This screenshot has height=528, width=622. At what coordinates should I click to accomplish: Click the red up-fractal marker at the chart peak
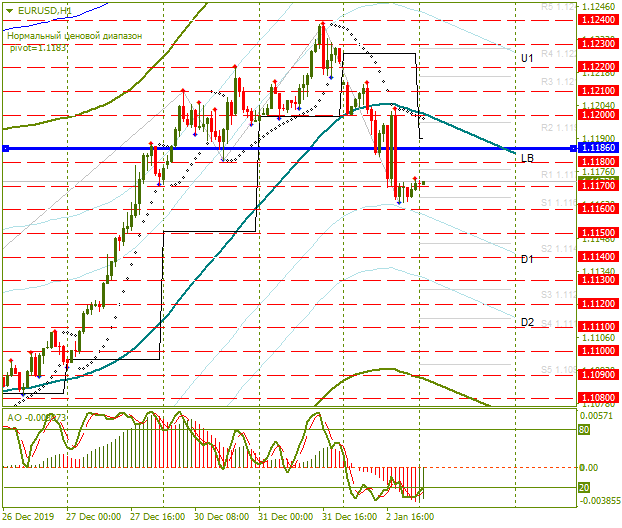[x=323, y=24]
